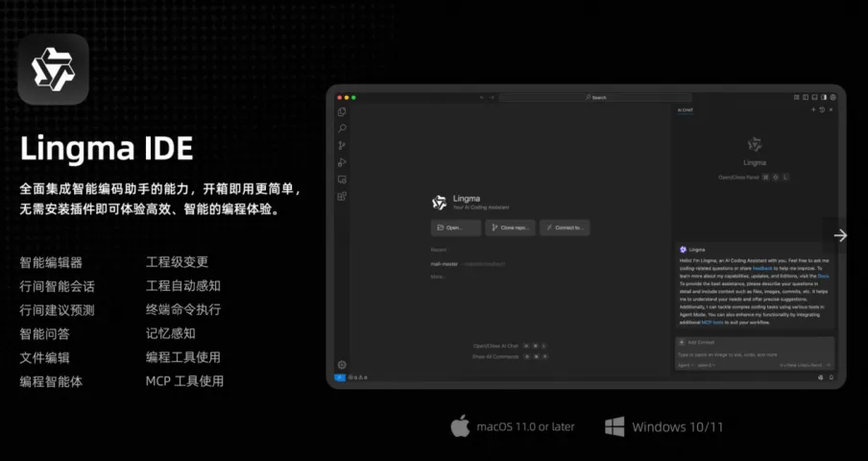868x461 pixels.
Task: Click More... under Recent
Action: [437, 277]
